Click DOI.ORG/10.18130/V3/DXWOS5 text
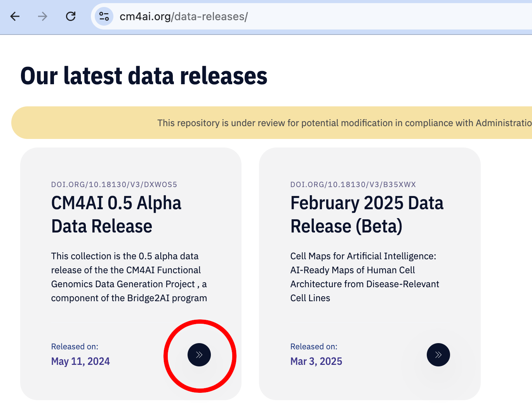The height and width of the screenshot is (406, 532). tap(114, 184)
